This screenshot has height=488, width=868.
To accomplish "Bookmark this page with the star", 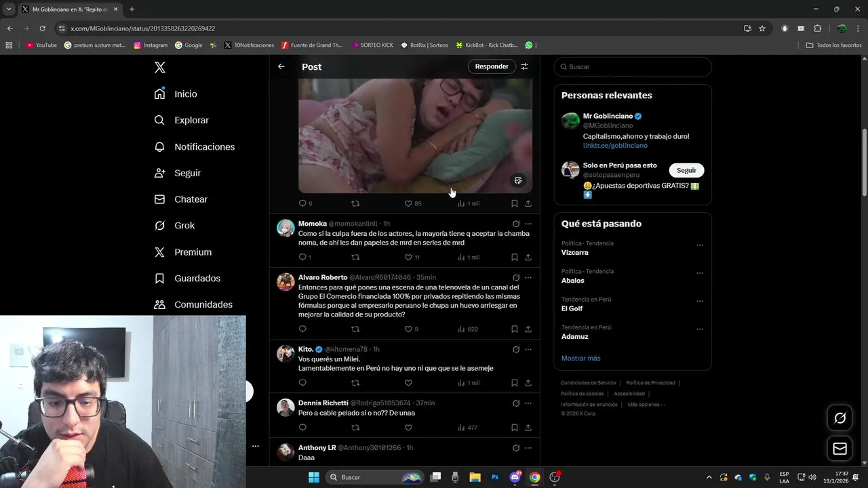I will click(762, 28).
